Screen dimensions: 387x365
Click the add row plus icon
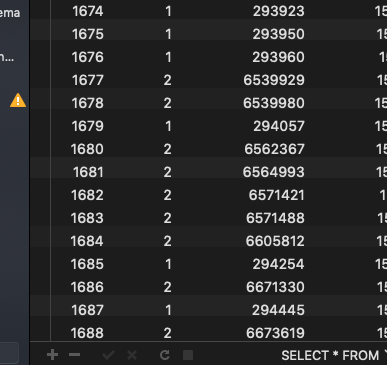(52, 355)
